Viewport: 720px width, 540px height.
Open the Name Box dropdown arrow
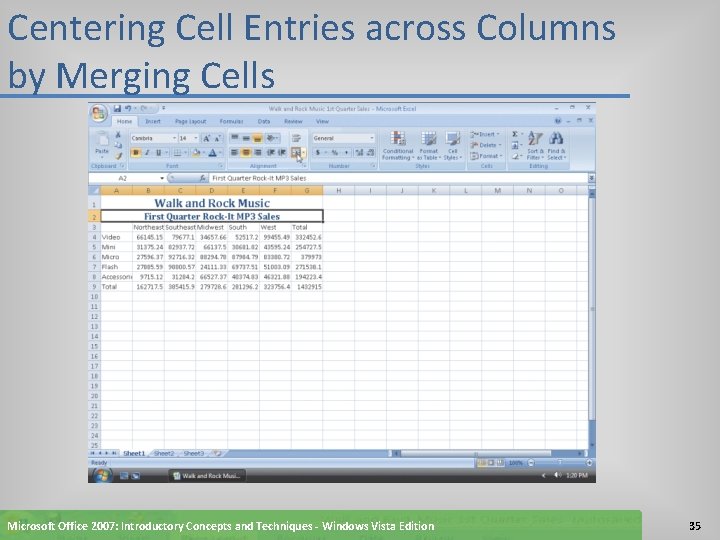click(162, 178)
